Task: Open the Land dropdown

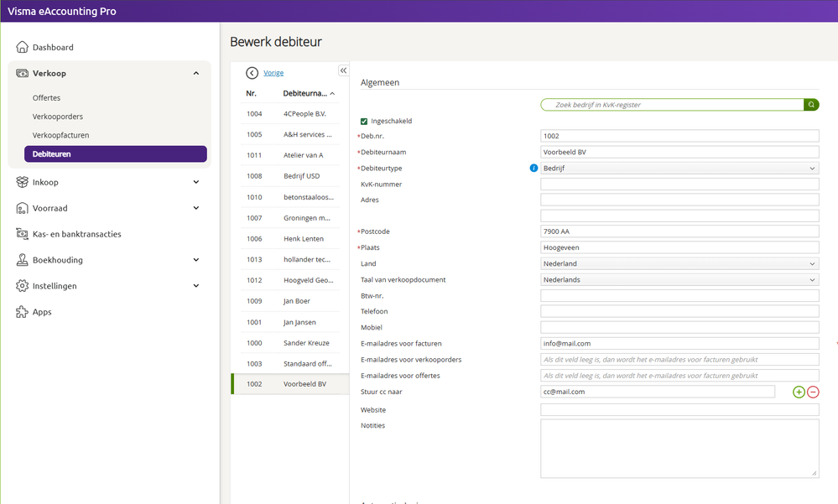Action: (x=679, y=263)
